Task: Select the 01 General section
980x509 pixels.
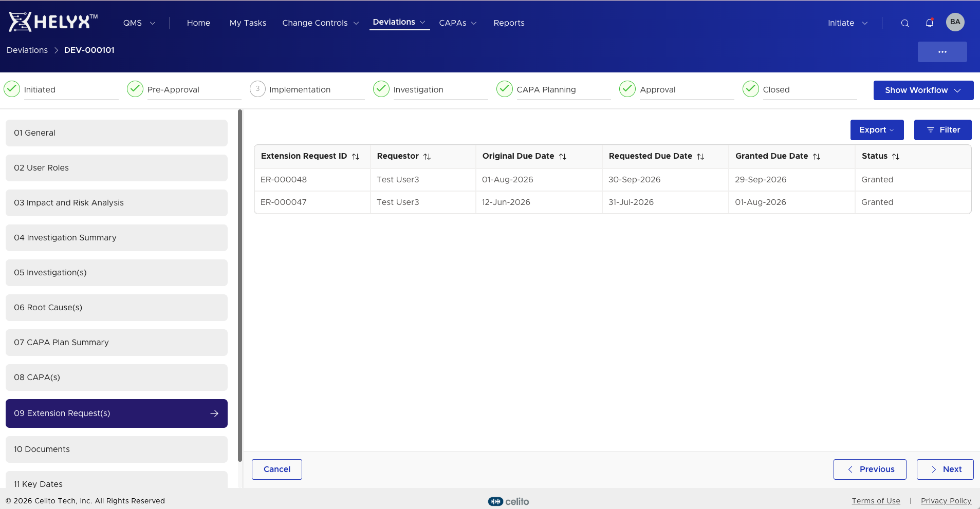Action: (117, 133)
